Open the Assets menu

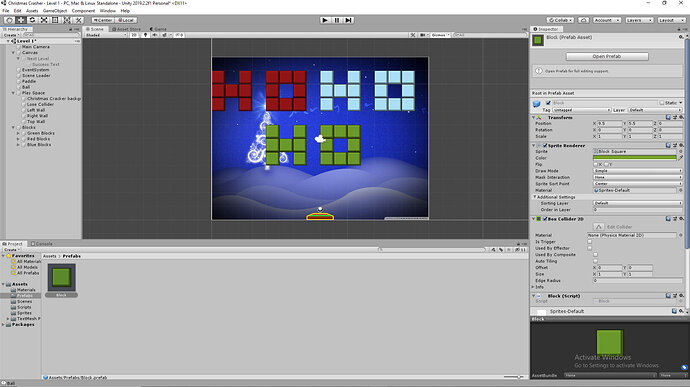[x=32, y=11]
